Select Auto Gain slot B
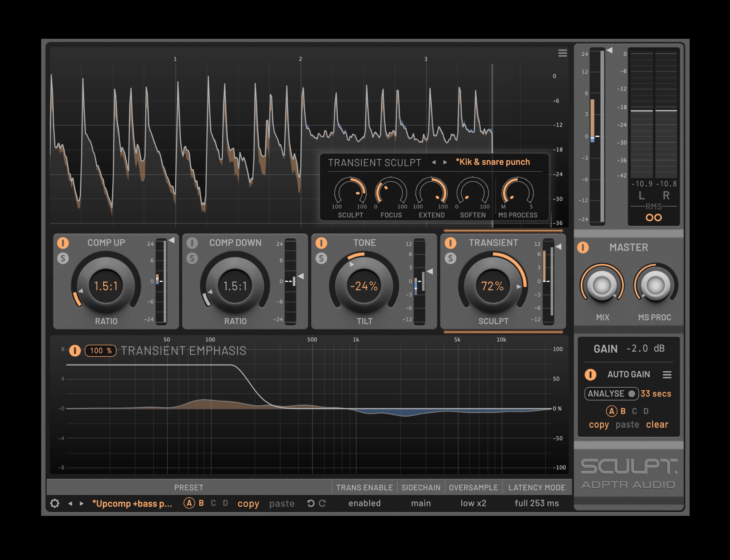The image size is (730, 560). pyautogui.click(x=623, y=411)
